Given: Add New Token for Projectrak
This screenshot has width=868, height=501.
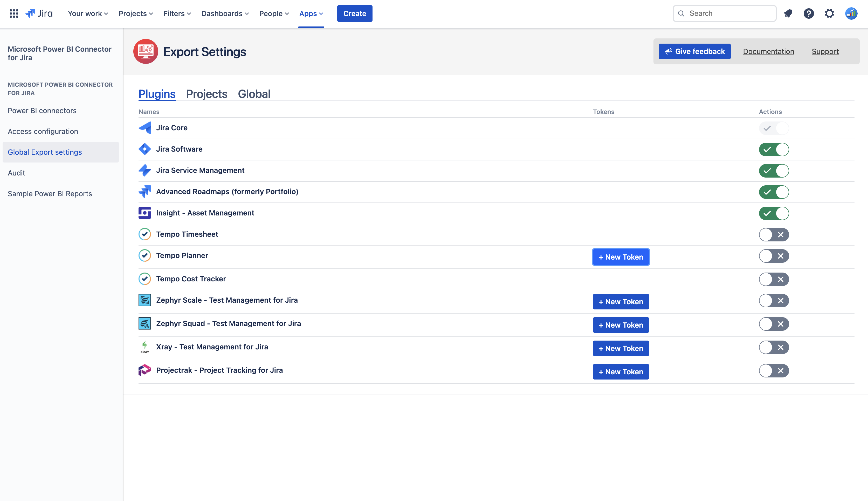Looking at the screenshot, I should tap(621, 372).
